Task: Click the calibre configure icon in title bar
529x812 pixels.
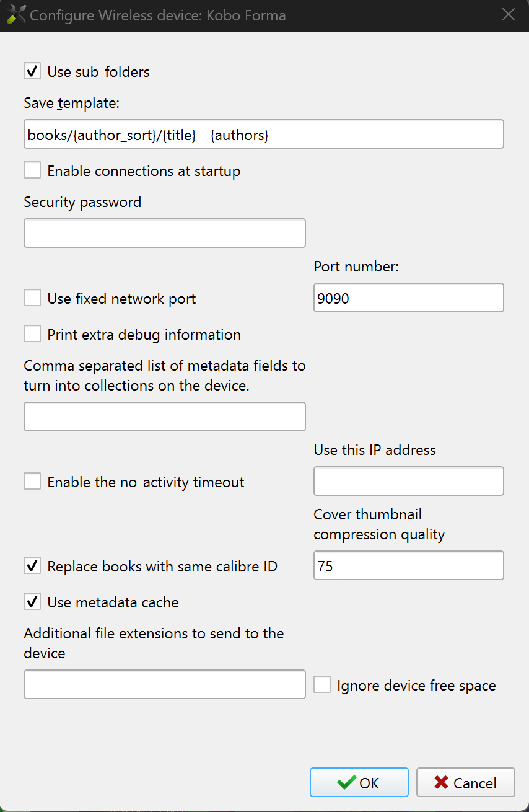Action: point(16,15)
